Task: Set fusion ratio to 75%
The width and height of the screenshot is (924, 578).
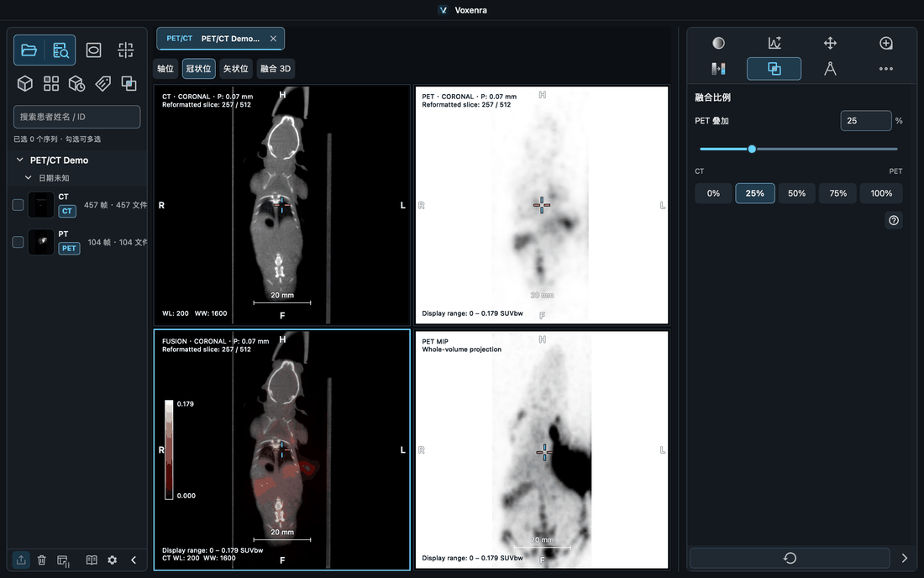Action: [838, 193]
